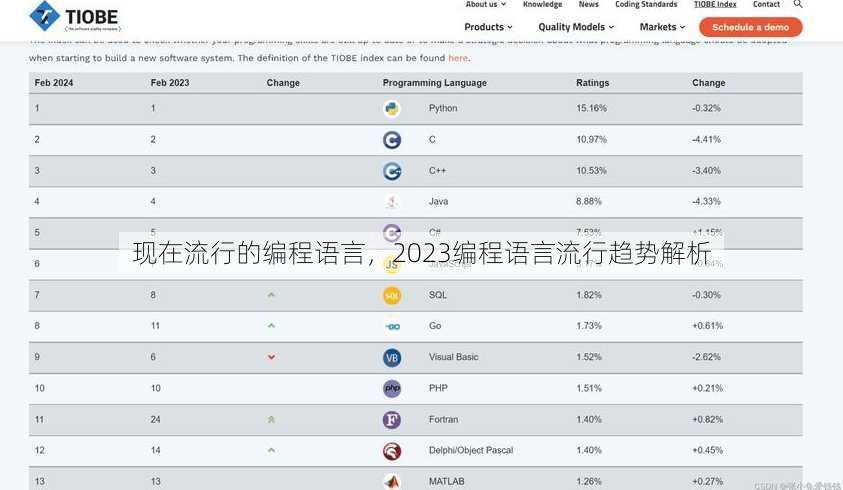Click the Schedule a demo button
This screenshot has height=490, width=843.
click(x=751, y=27)
